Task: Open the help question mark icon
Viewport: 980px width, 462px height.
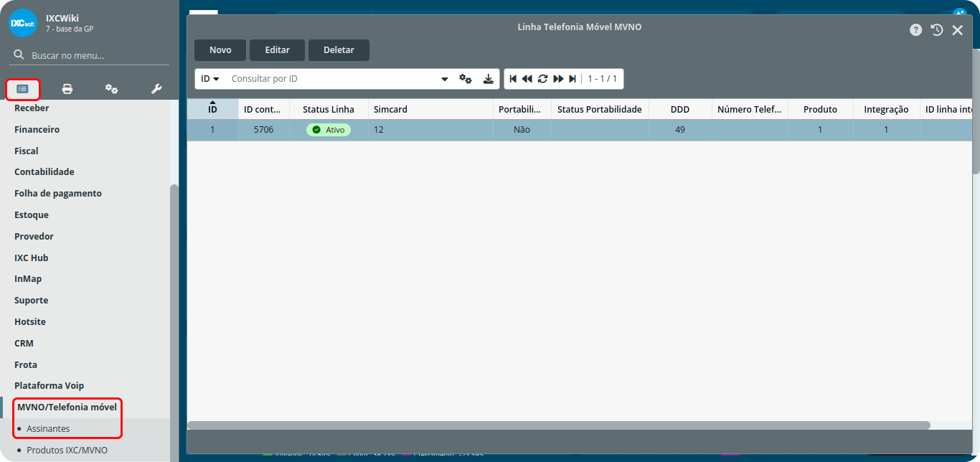Action: 916,30
